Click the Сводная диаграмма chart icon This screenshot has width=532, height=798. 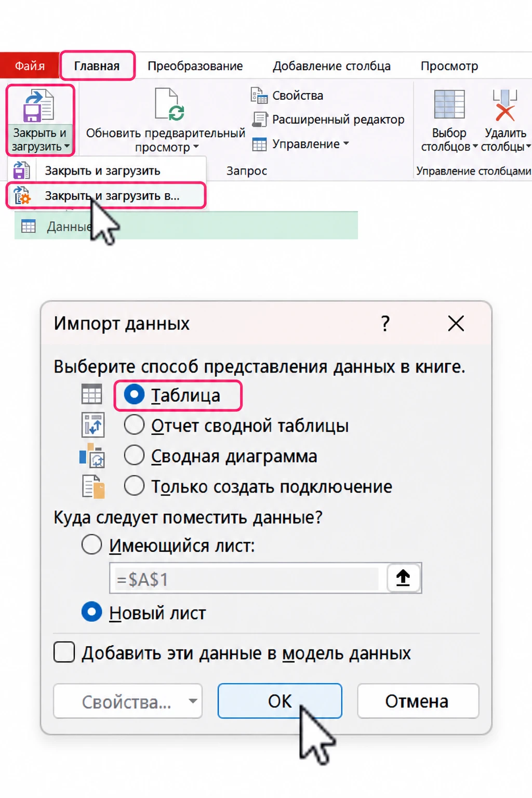click(92, 456)
